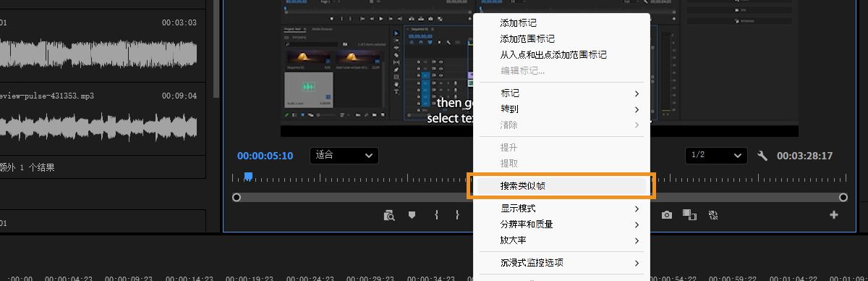Select the pulse-431353.mp3 file name
The width and height of the screenshot is (868, 281).
tap(47, 96)
